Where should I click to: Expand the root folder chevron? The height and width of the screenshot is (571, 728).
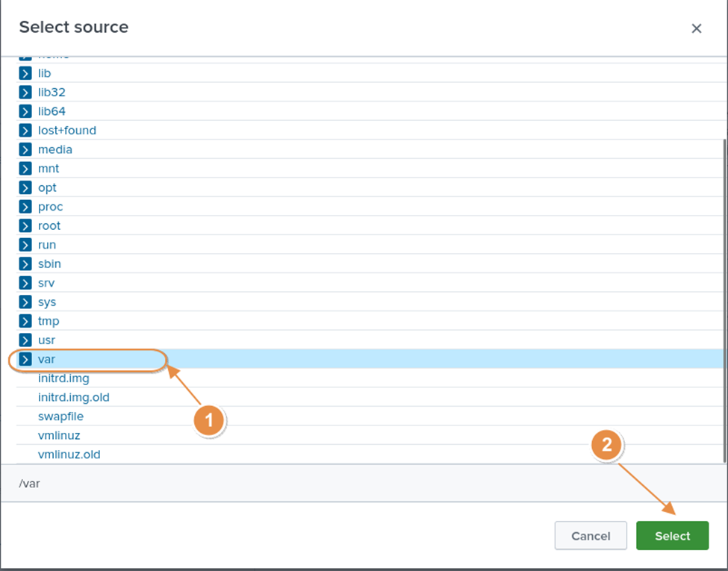point(25,225)
